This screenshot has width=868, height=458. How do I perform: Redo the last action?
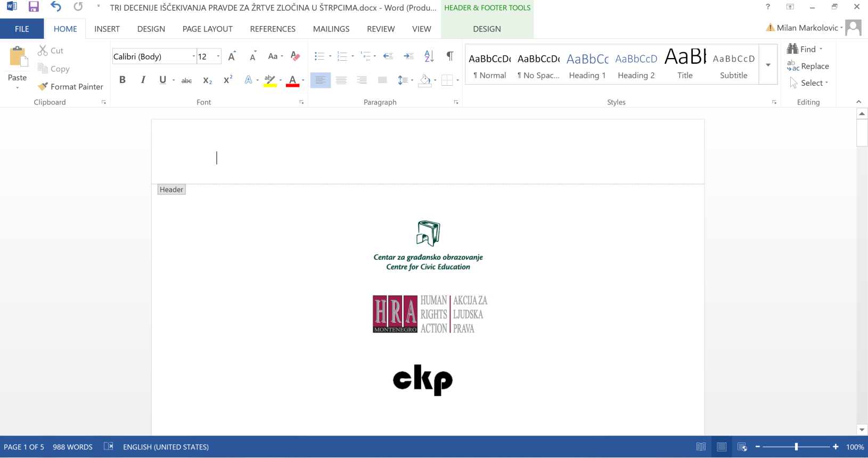click(78, 7)
